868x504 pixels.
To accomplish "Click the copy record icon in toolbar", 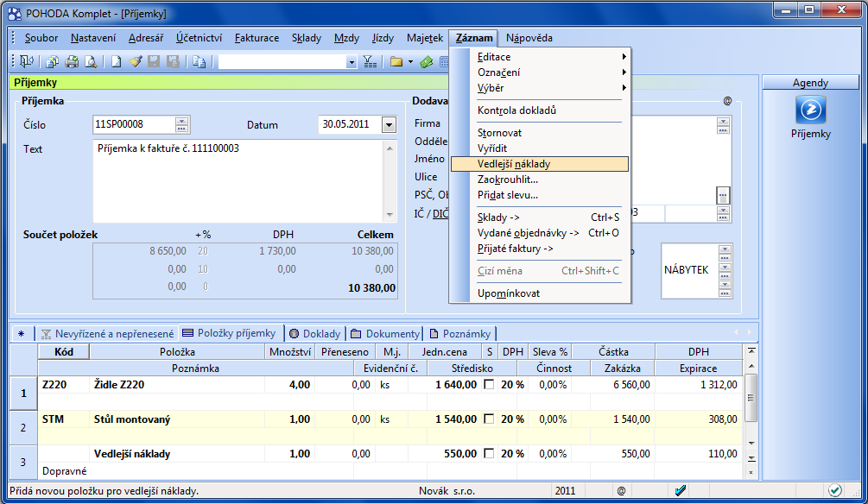I will point(200,61).
